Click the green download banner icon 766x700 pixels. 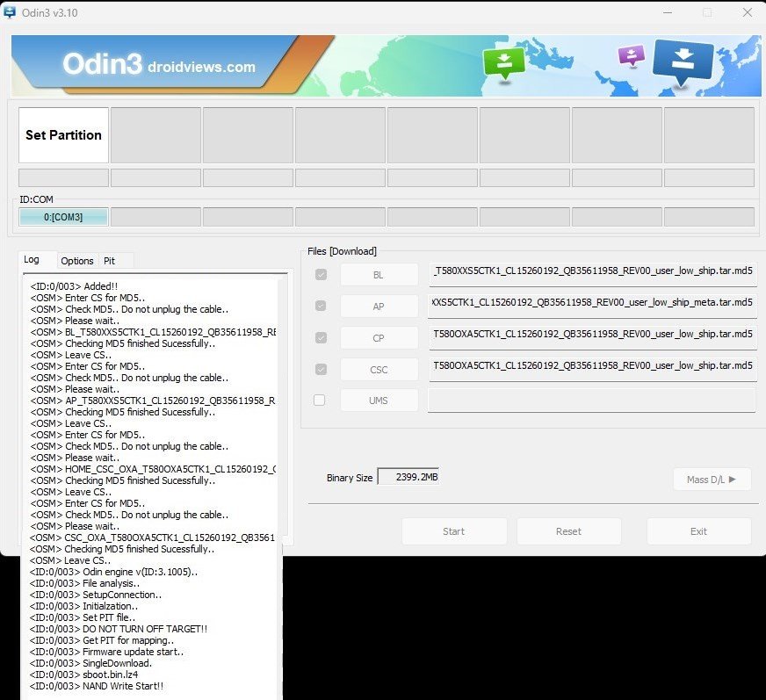(504, 62)
